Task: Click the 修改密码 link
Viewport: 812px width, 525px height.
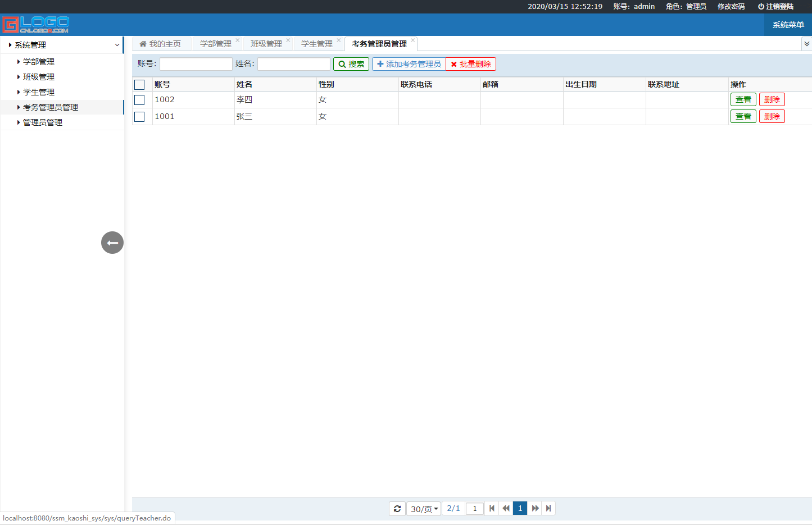Action: coord(731,7)
